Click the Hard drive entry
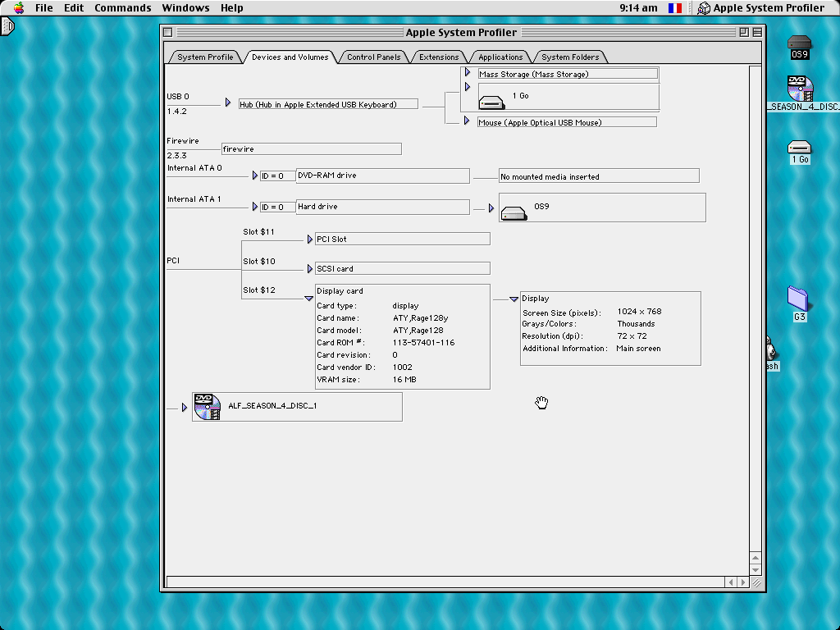 [382, 207]
